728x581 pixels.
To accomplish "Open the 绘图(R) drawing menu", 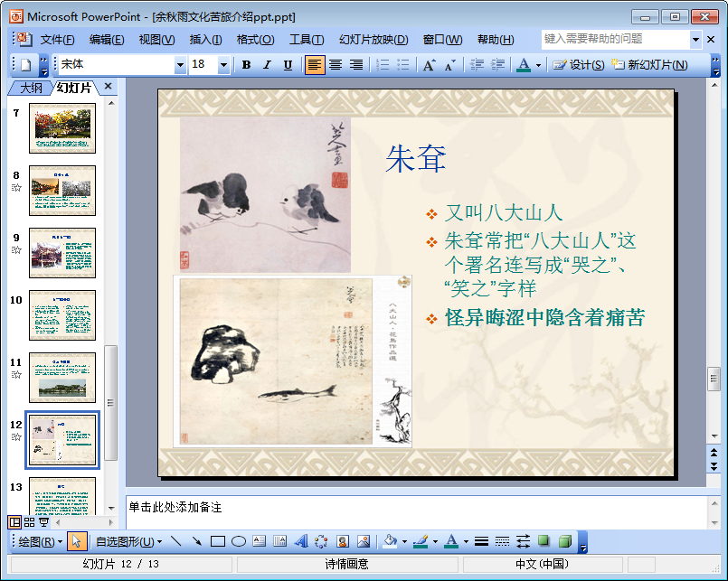I will 40,541.
